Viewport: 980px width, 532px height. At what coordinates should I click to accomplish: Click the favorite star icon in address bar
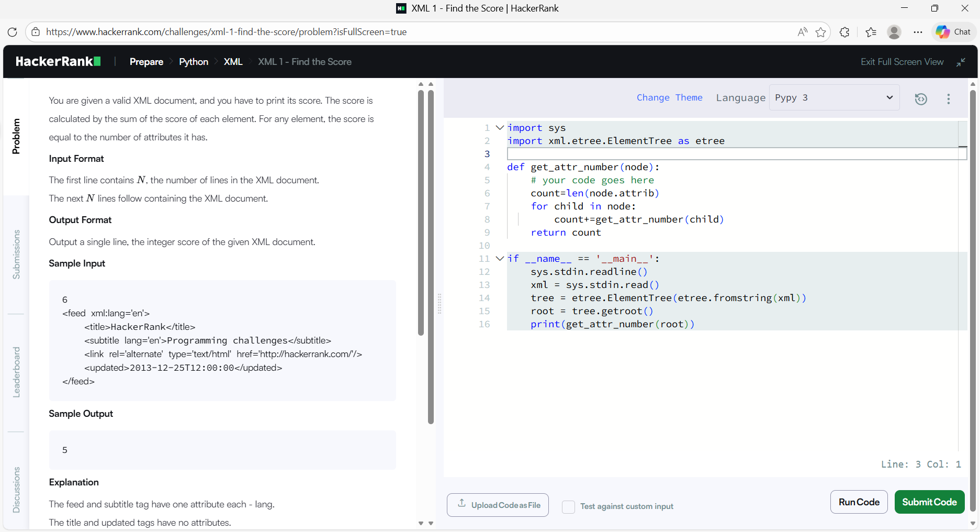click(820, 32)
